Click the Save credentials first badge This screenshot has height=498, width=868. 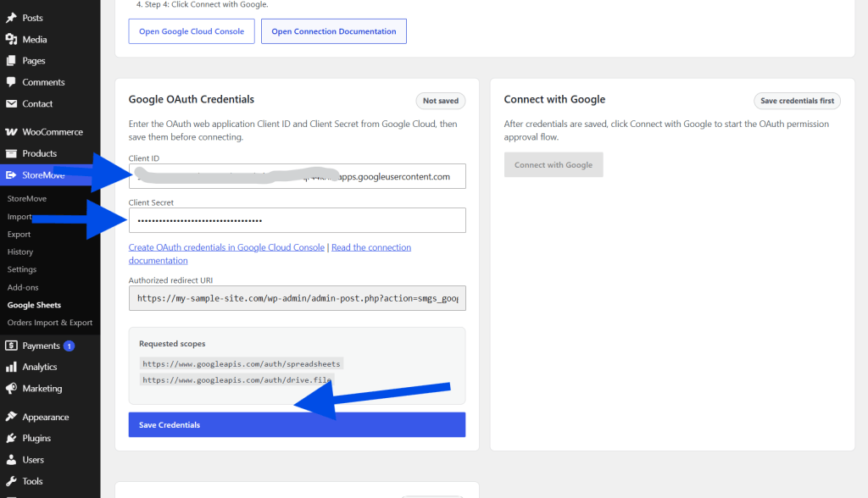(797, 101)
